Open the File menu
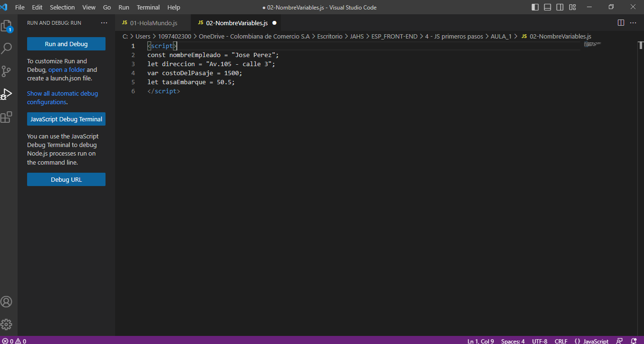Screen dimensions: 644x344 pos(20,7)
